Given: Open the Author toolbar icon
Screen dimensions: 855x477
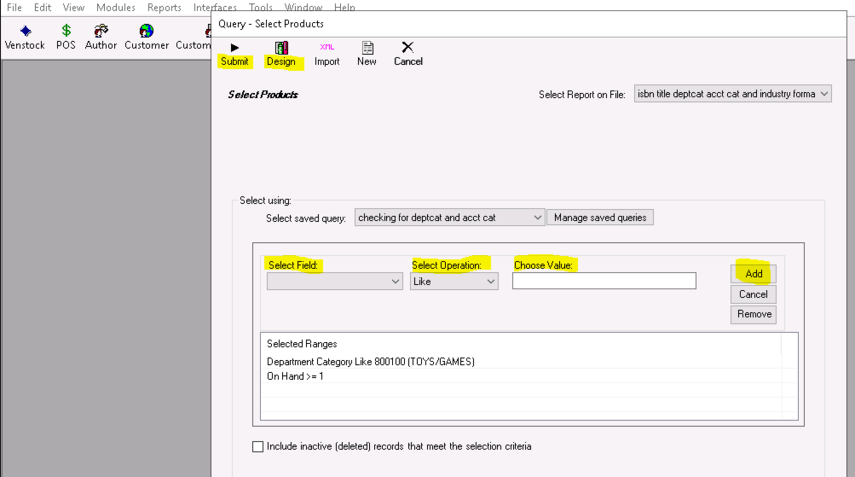Looking at the screenshot, I should click(x=101, y=31).
